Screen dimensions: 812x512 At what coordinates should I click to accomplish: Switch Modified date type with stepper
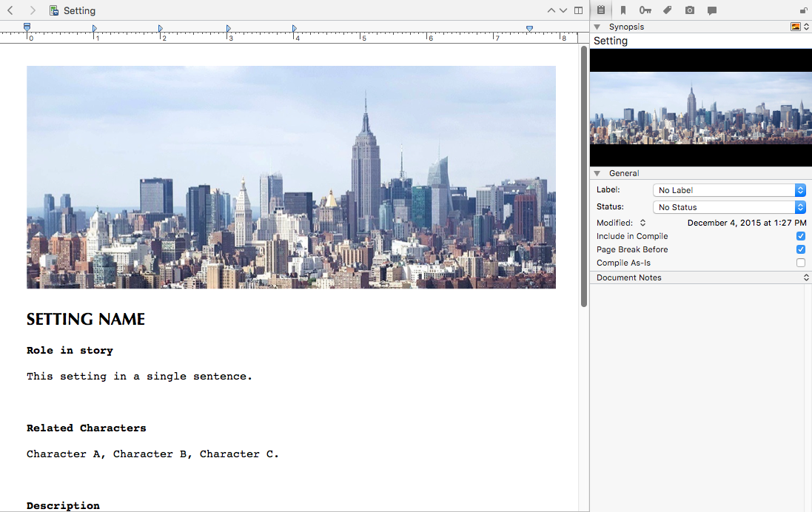click(x=642, y=223)
